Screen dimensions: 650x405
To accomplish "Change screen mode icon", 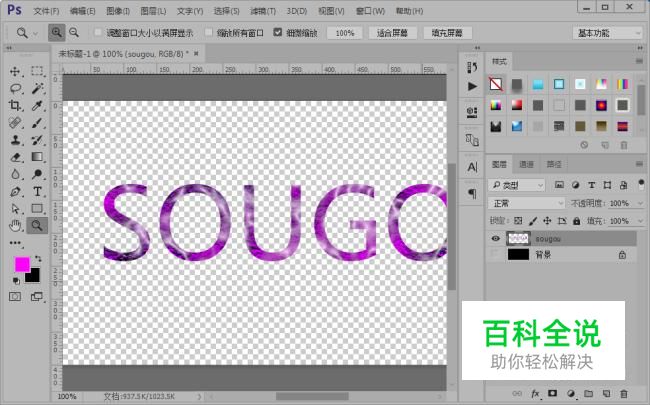I will [37, 297].
